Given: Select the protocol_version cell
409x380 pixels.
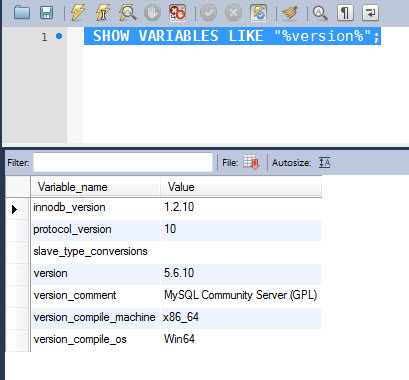Looking at the screenshot, I should (x=96, y=230).
